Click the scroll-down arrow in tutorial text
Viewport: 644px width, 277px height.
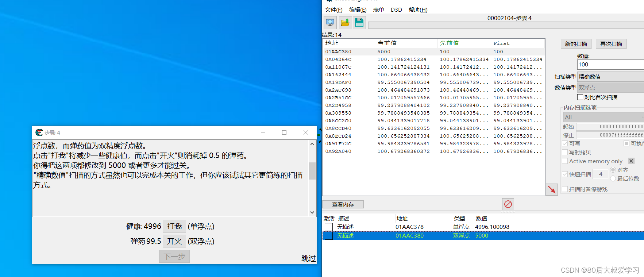click(x=312, y=212)
